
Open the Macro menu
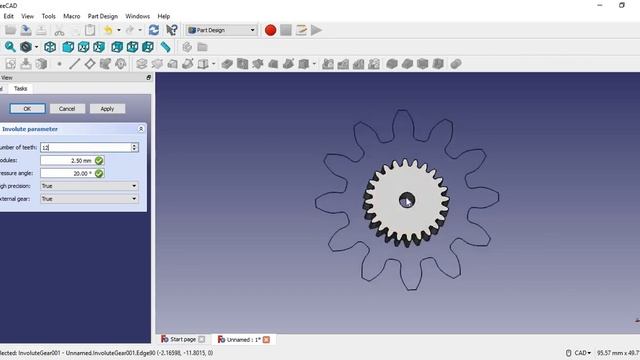(71, 16)
